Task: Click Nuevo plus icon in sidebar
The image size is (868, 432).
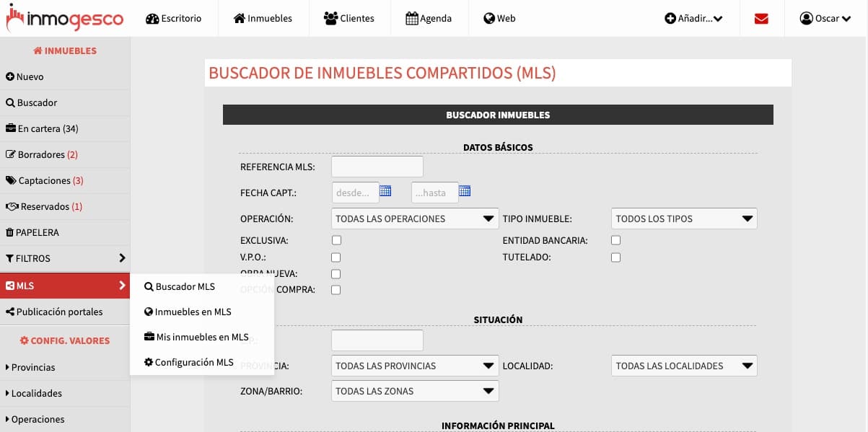Action: click(x=10, y=76)
